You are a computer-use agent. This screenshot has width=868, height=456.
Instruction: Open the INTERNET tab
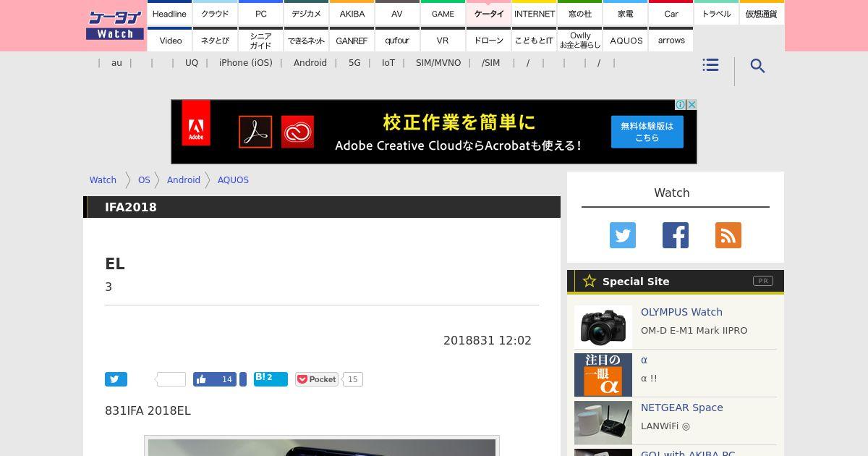point(534,14)
